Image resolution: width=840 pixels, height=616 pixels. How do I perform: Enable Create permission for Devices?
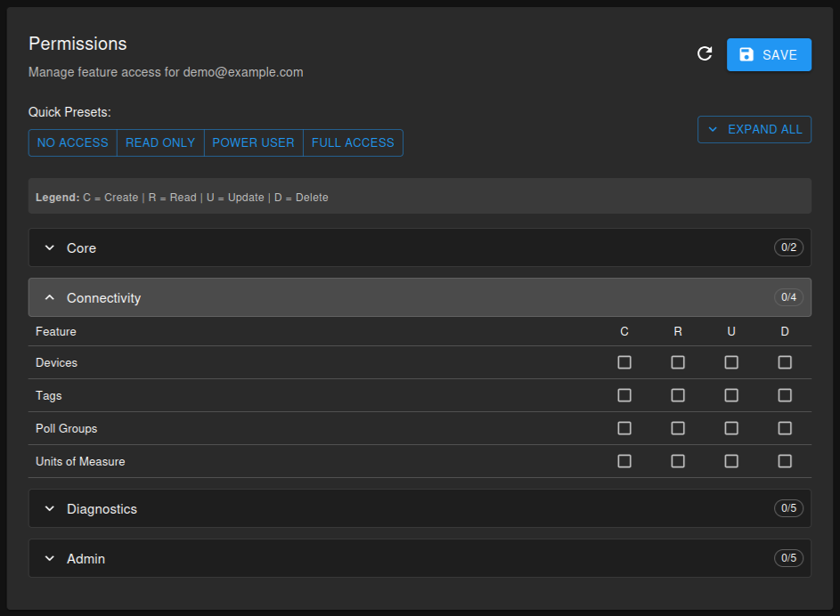tap(624, 362)
